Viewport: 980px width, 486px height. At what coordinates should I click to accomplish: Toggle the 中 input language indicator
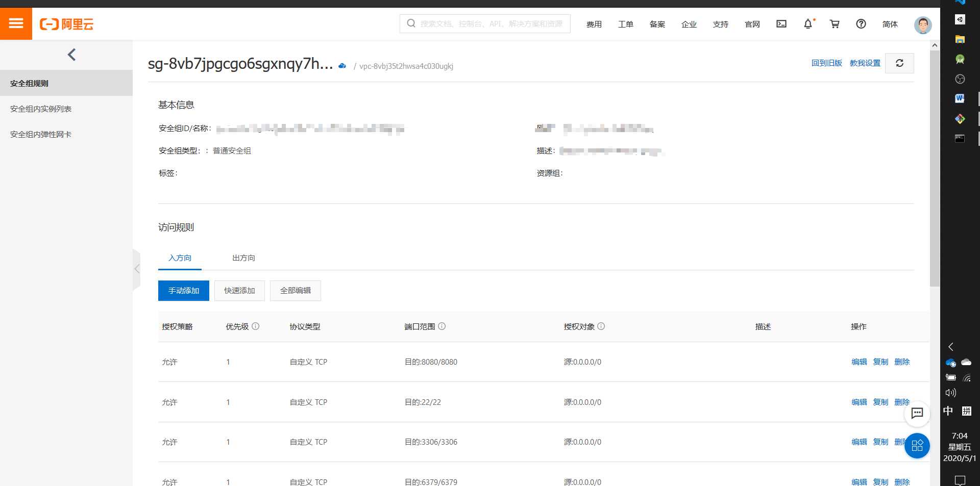[x=948, y=411]
